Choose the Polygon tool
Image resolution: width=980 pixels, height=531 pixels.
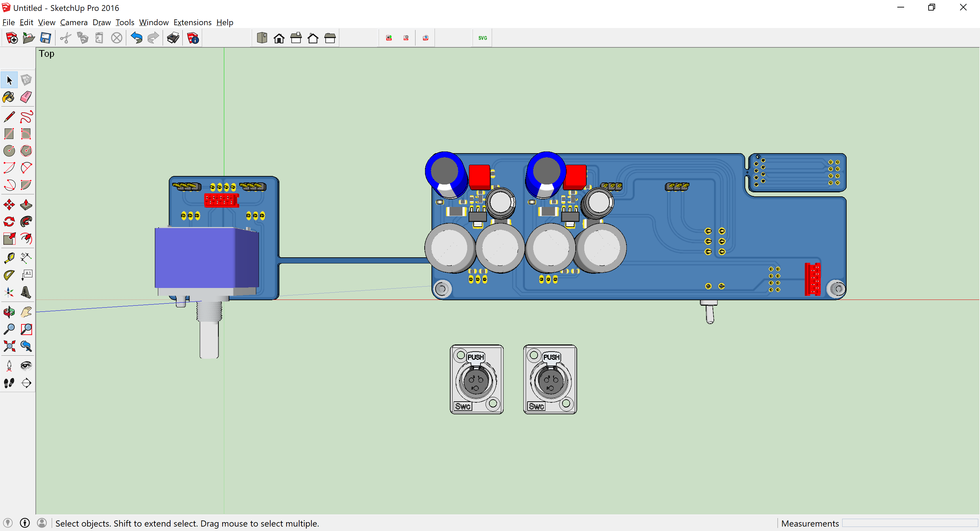point(26,151)
